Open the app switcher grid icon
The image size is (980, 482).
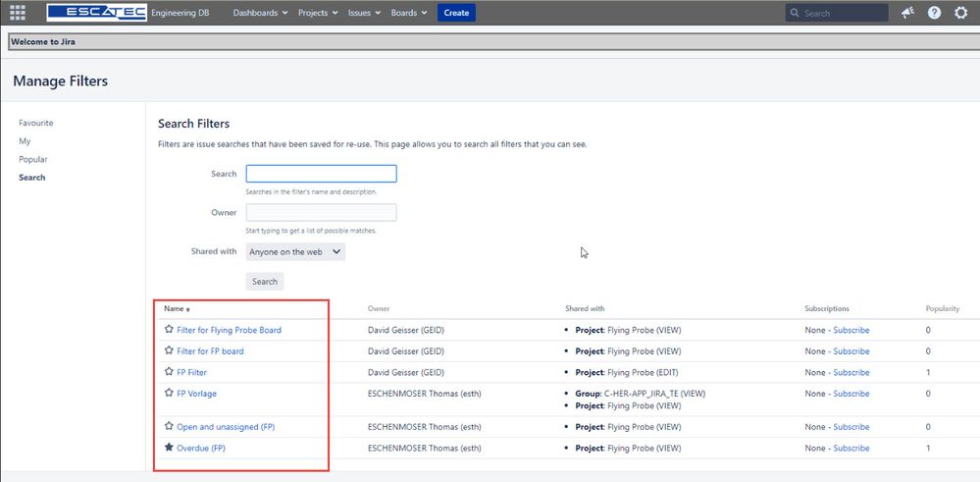tap(18, 13)
